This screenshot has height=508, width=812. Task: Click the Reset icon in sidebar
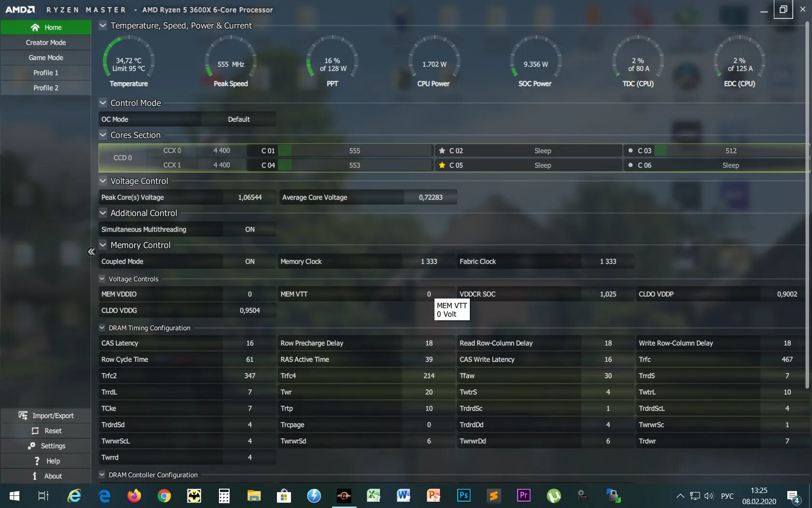click(35, 431)
